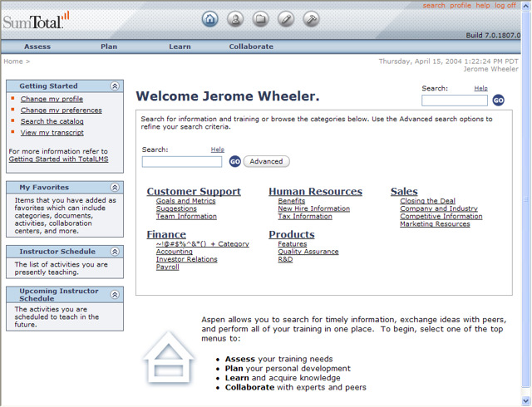532x407 pixels.
Task: Open Goals and Metrics link
Action: pyautogui.click(x=185, y=201)
